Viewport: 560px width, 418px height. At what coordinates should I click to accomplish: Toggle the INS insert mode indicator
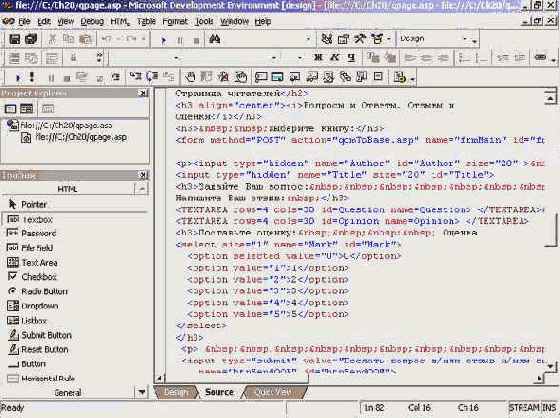pos(549,408)
